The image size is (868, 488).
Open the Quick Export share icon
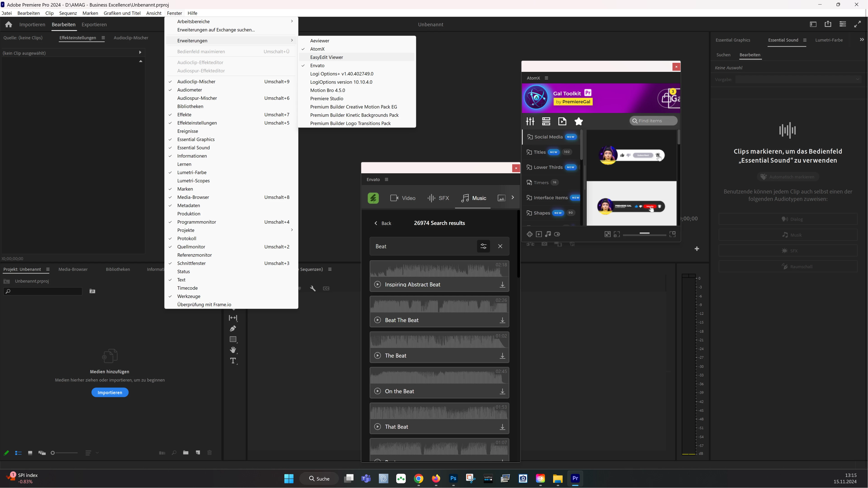[x=828, y=24]
